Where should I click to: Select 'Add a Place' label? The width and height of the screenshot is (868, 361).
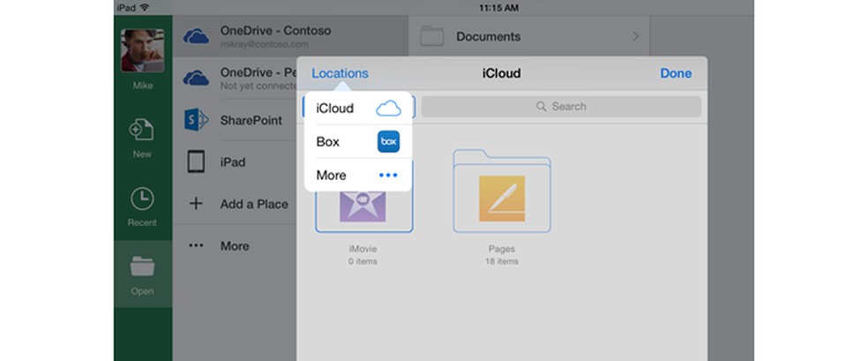[254, 204]
